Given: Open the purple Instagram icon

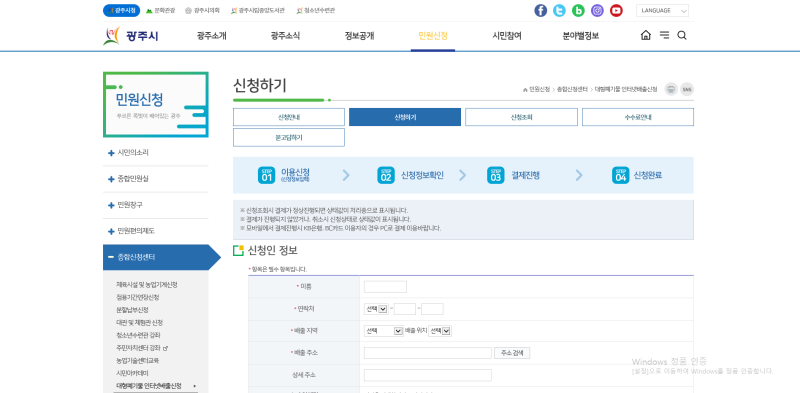Looking at the screenshot, I should pos(597,11).
